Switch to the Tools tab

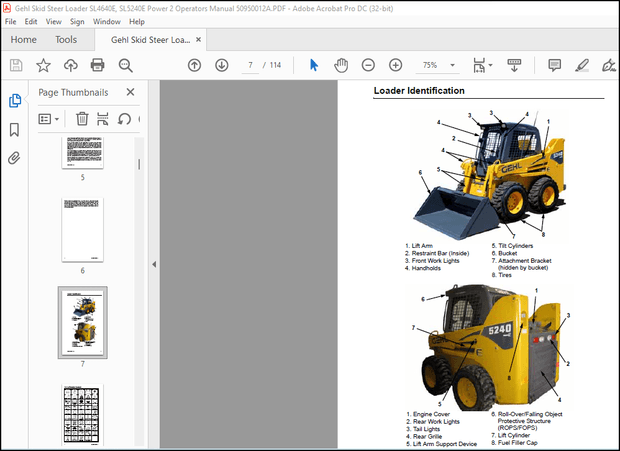pyautogui.click(x=66, y=40)
